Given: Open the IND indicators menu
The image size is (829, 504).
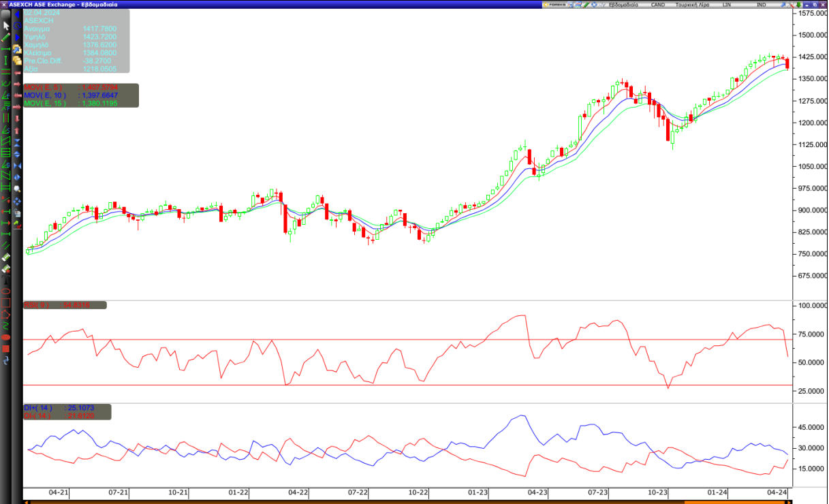Looking at the screenshot, I should (761, 4).
